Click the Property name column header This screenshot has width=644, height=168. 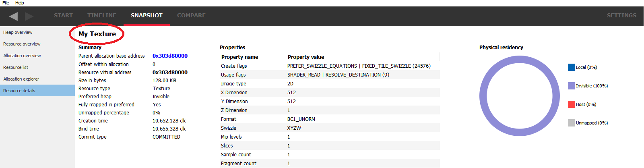pyautogui.click(x=240, y=57)
